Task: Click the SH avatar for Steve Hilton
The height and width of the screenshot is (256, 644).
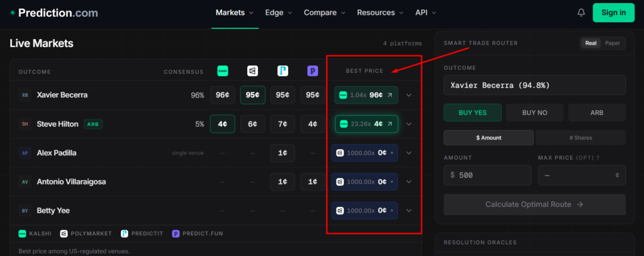Action: [x=25, y=124]
